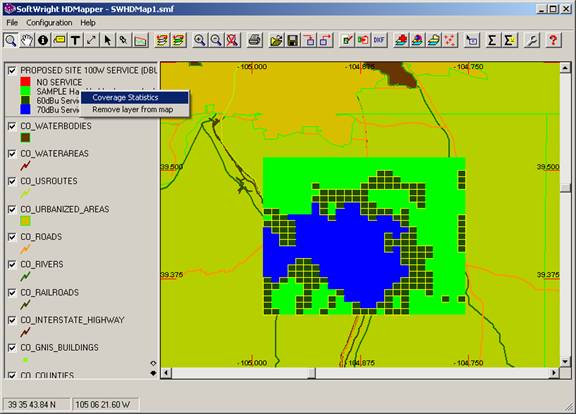Save the map with floppy disk icon
The image size is (576, 414).
pos(293,40)
